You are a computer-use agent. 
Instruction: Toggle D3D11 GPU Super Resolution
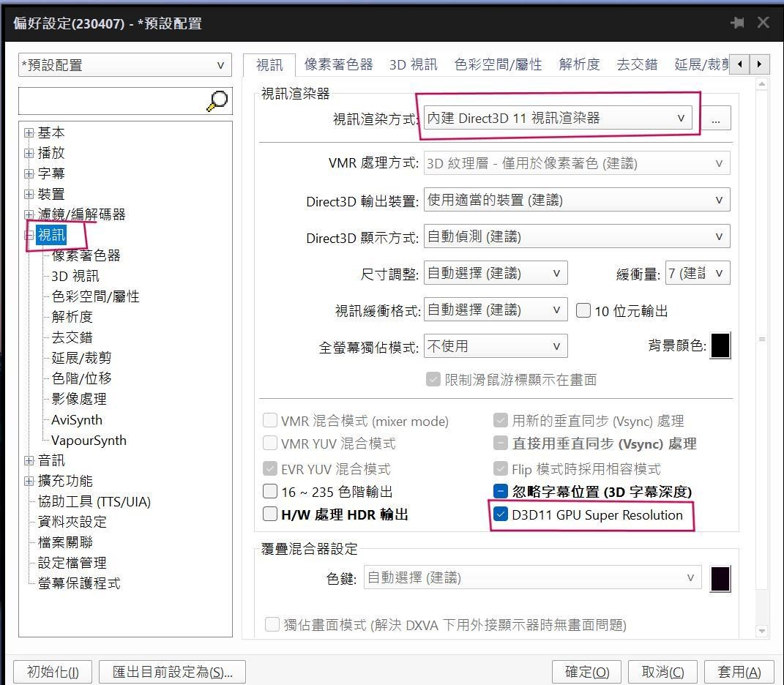click(x=501, y=515)
